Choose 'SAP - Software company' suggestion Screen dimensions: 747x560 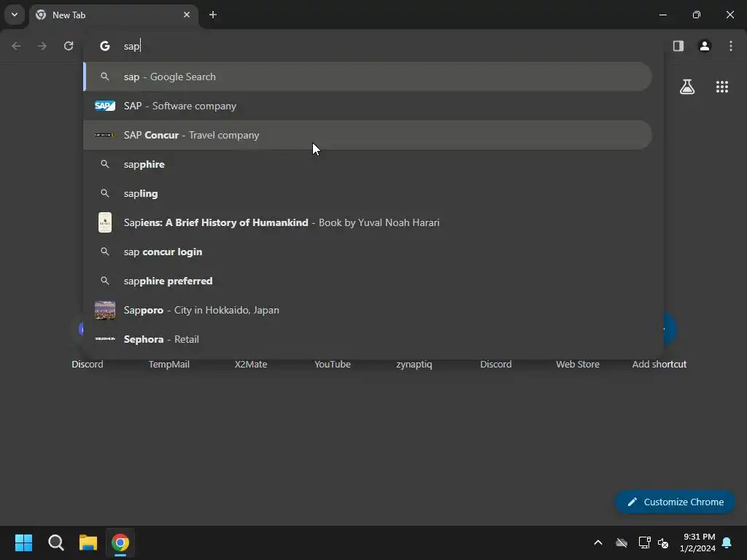(x=368, y=106)
